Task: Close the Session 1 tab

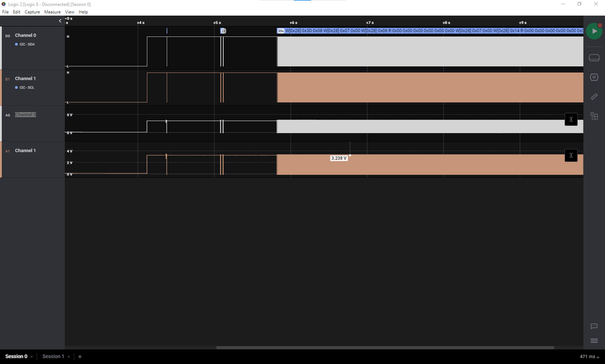Action: (x=68, y=357)
